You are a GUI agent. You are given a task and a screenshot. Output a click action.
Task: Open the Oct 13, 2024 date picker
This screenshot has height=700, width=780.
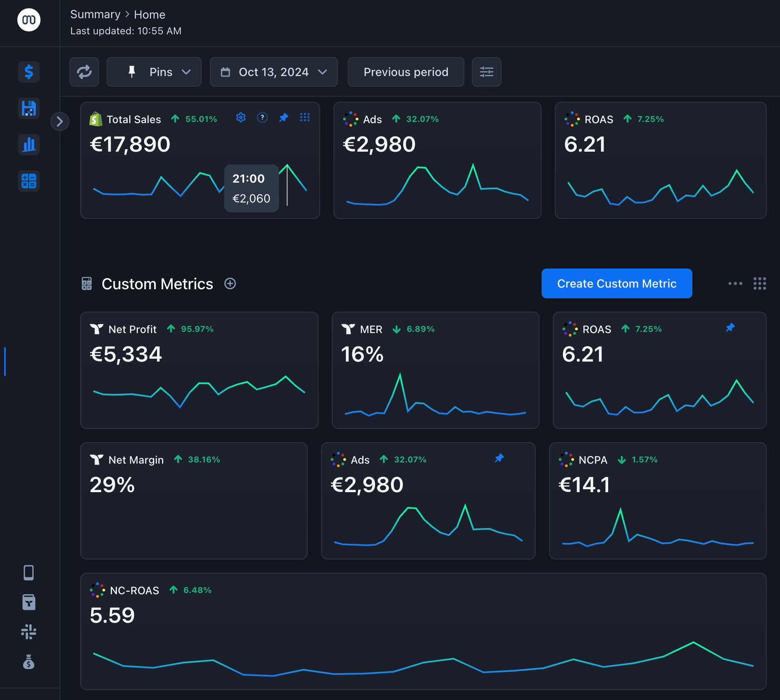pos(273,72)
